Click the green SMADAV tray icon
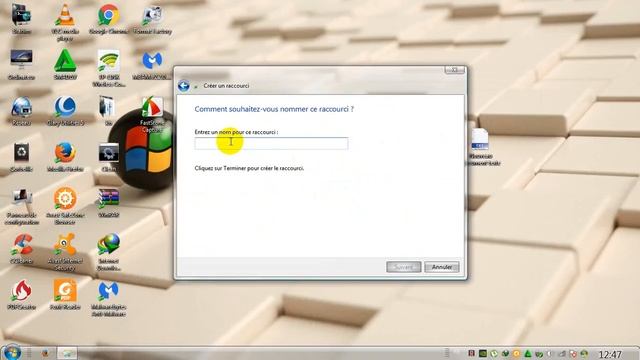Image resolution: width=640 pixels, height=360 pixels. [528, 353]
